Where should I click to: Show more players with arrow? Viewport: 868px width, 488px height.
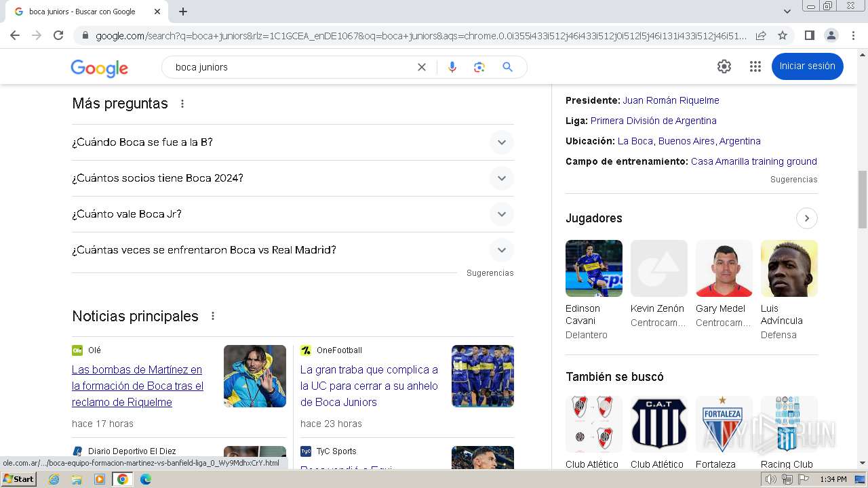tap(806, 218)
